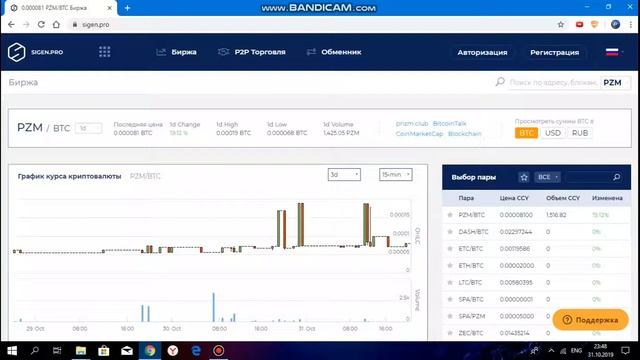Open the browser profile avatar
This screenshot has width=640, height=360.
tap(616, 24)
